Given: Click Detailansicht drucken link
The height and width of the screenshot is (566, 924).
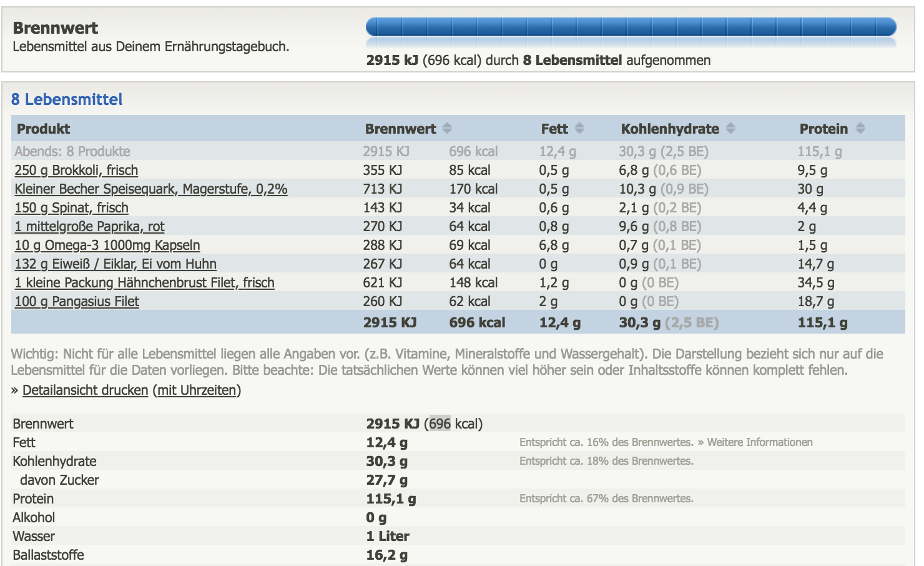Looking at the screenshot, I should 86,390.
